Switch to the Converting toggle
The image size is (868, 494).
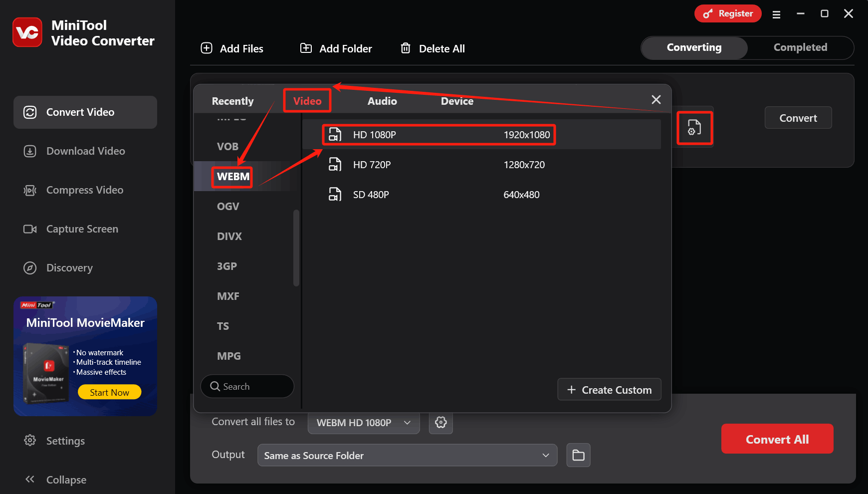pyautogui.click(x=694, y=47)
